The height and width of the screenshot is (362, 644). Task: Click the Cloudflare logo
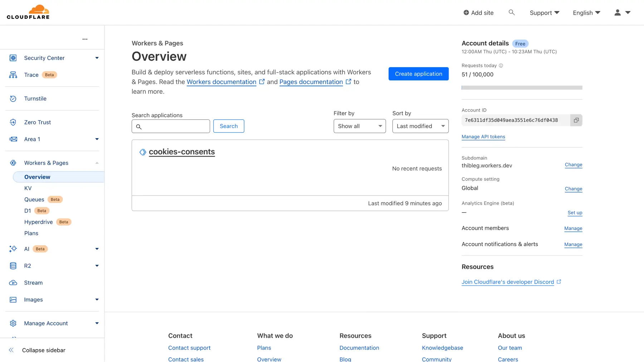point(28,12)
